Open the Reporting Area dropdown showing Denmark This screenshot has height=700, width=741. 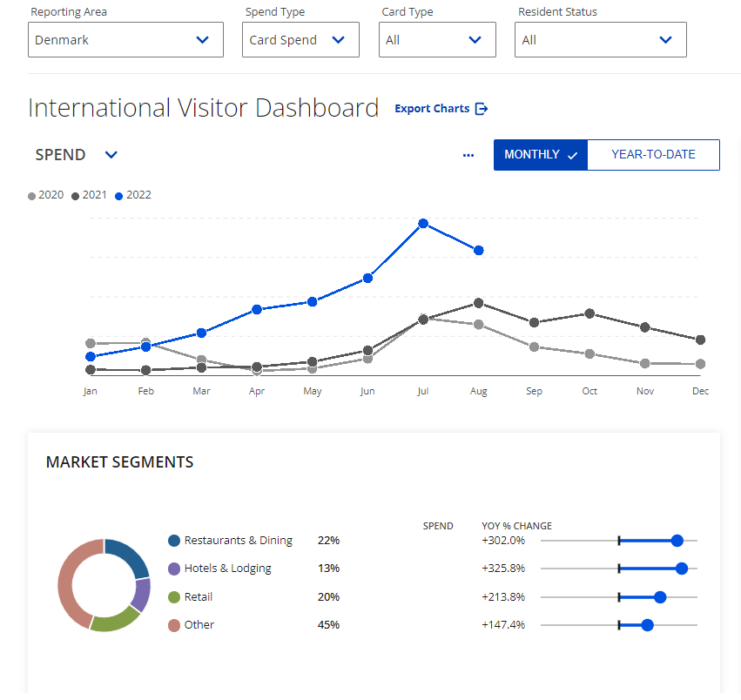pyautogui.click(x=125, y=39)
